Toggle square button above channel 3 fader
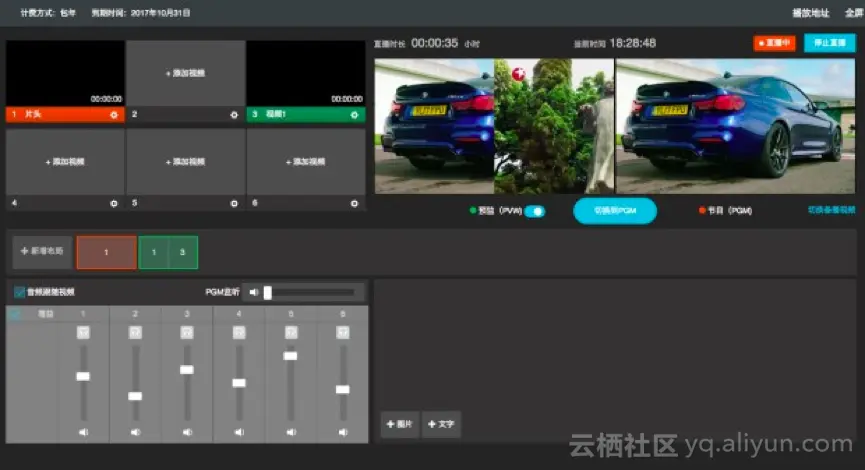 pos(187,332)
